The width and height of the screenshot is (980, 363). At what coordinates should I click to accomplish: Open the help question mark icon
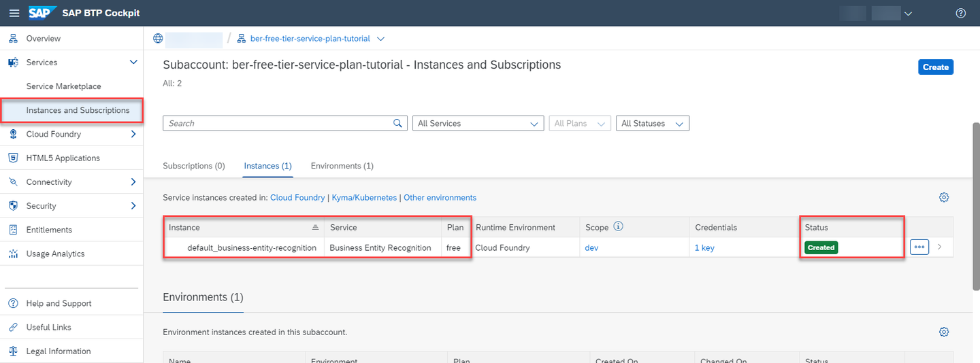961,13
